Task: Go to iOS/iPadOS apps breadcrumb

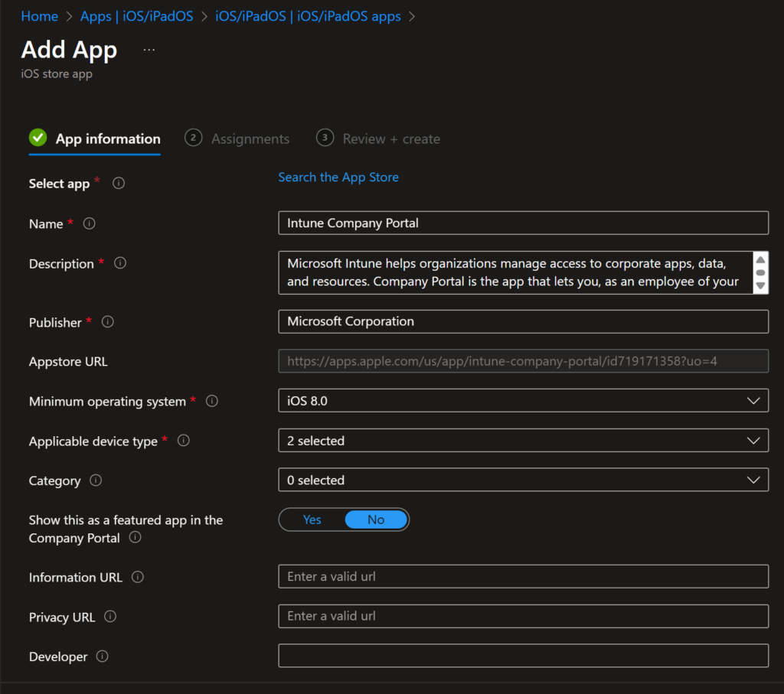Action: point(308,16)
